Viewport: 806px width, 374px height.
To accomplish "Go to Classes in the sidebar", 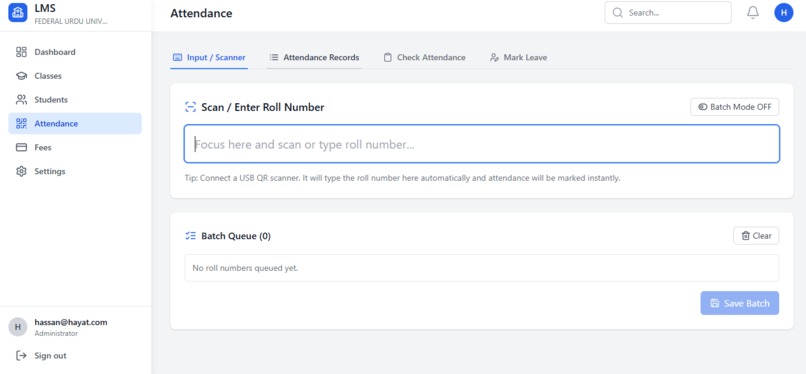I will [x=75, y=76].
